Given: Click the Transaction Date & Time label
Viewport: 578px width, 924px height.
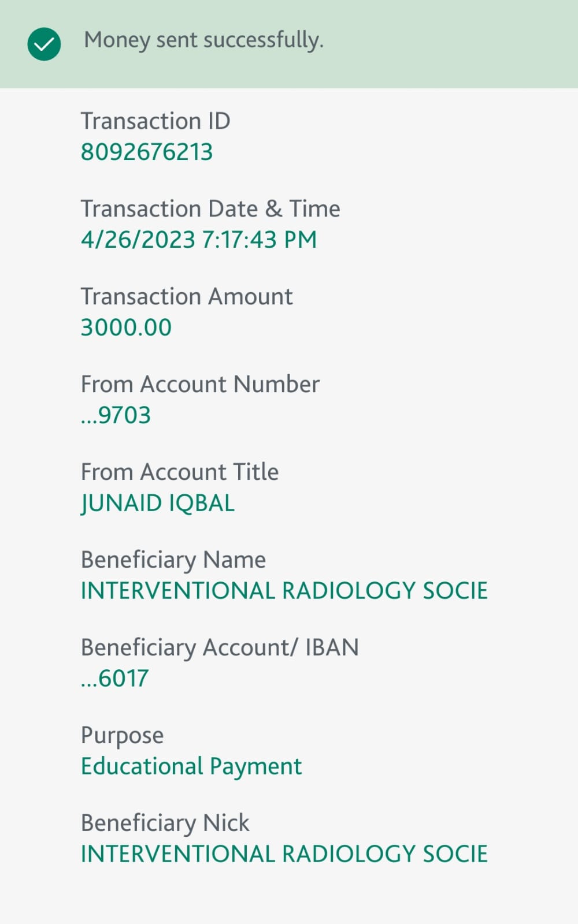Looking at the screenshot, I should 210,209.
